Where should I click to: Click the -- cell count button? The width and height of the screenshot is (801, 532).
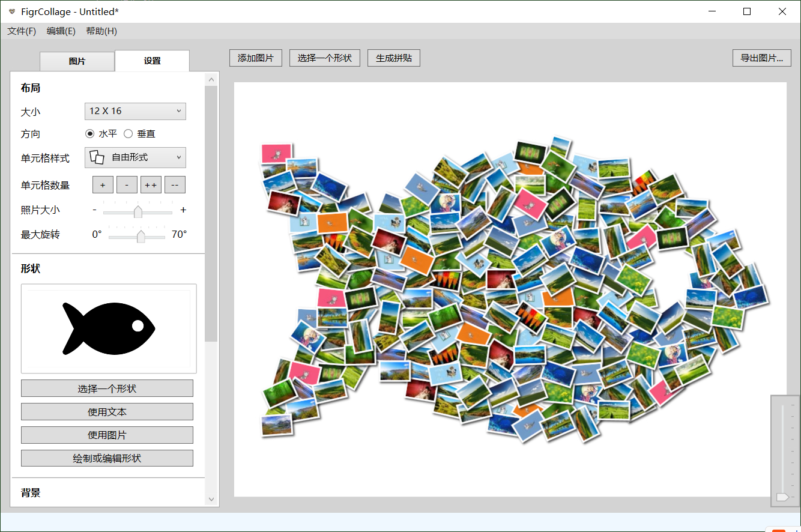pyautogui.click(x=175, y=185)
